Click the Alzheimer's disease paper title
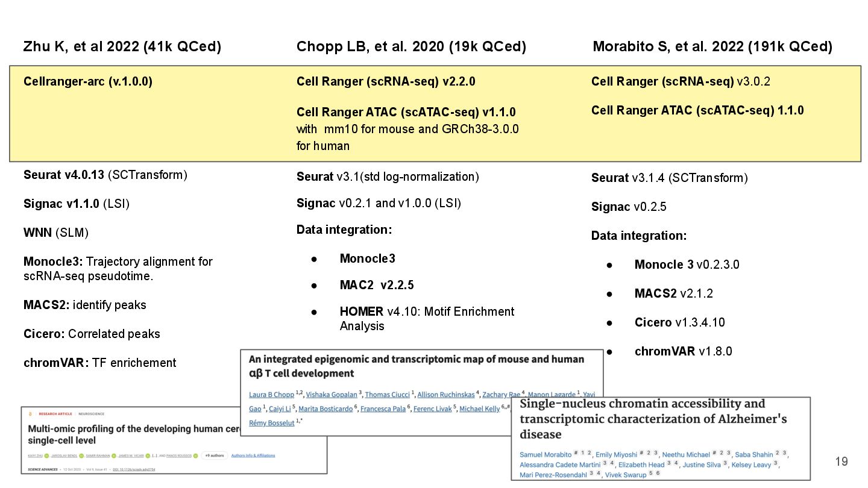 click(x=653, y=419)
